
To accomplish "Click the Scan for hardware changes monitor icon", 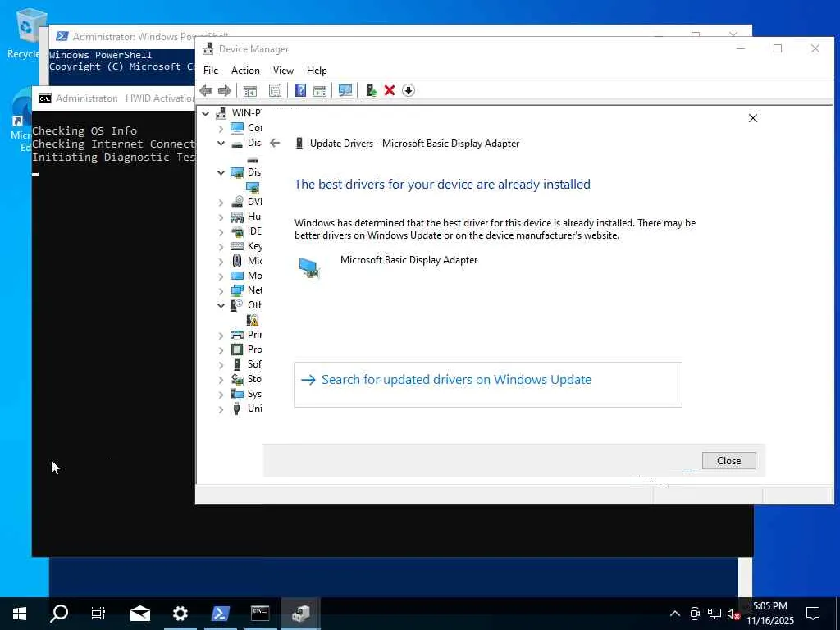I will [345, 90].
